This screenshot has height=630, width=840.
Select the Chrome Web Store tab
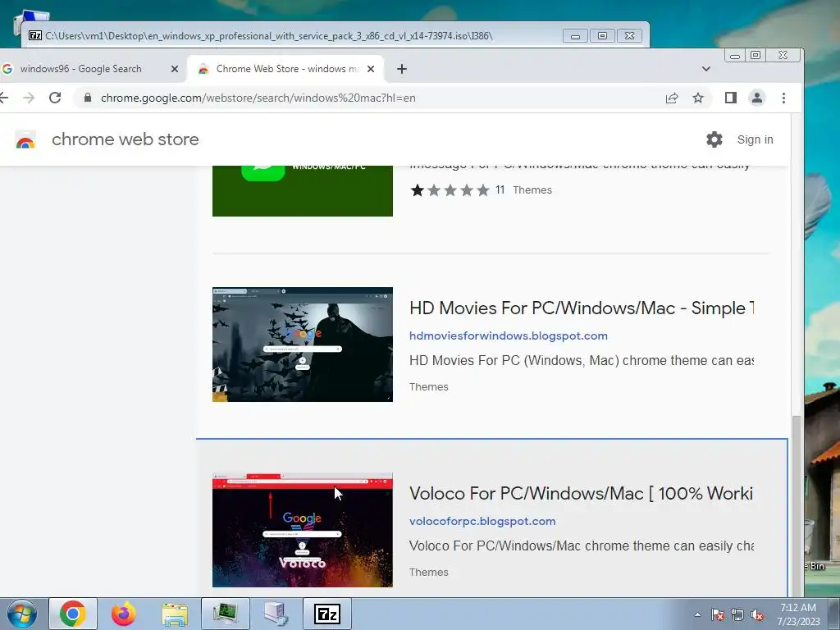(284, 69)
